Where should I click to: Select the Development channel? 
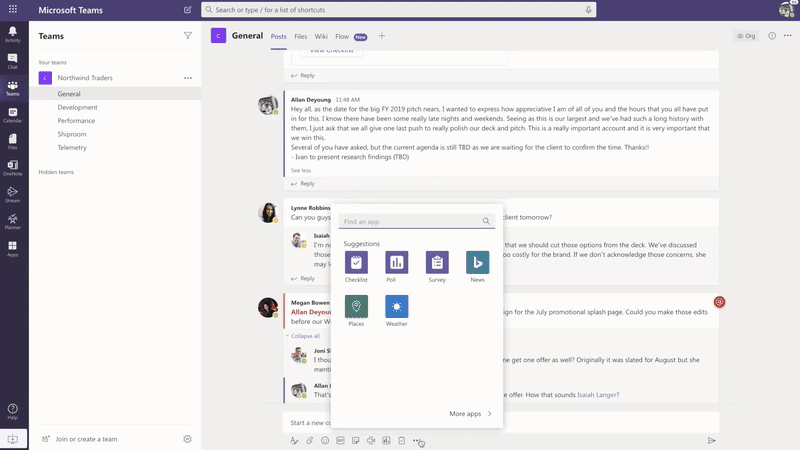pyautogui.click(x=115, y=107)
